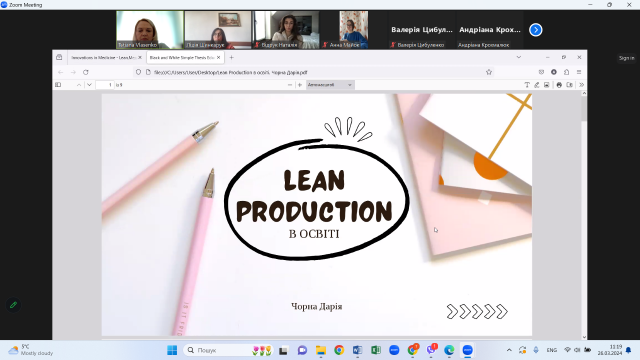Viewport: 640px width, 360px height.
Task: Open the list all tabs dropdown
Action: point(519,57)
